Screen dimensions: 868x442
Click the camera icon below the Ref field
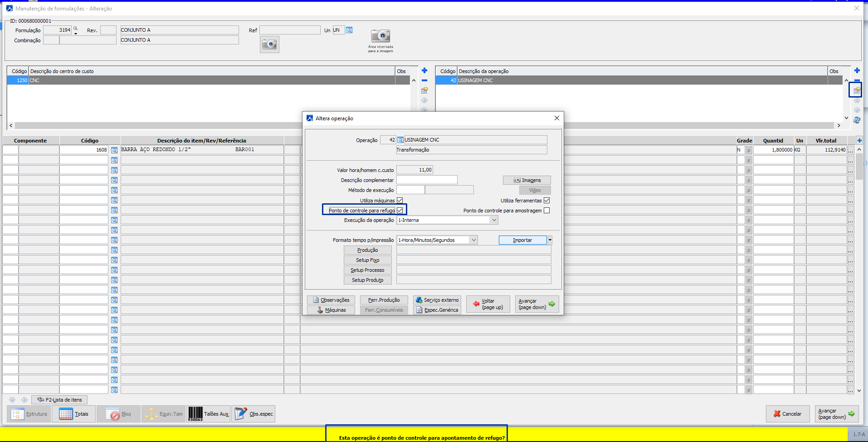[269, 44]
